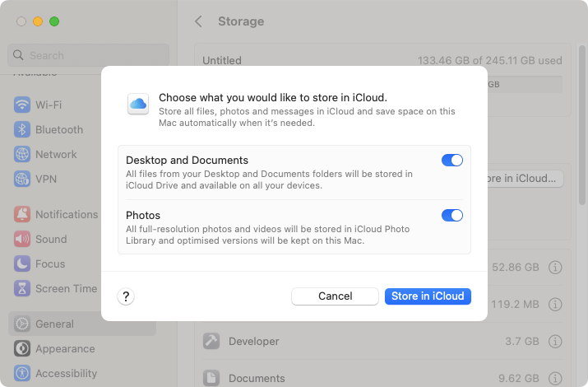Click the Search field in sidebar
Screen dimensions: 588x387
pyautogui.click(x=88, y=55)
